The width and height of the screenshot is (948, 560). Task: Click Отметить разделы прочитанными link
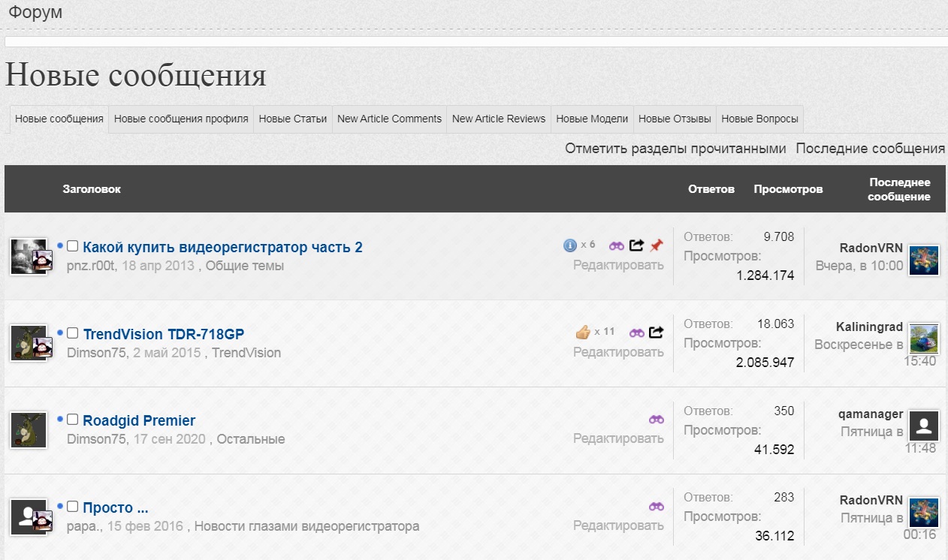675,149
